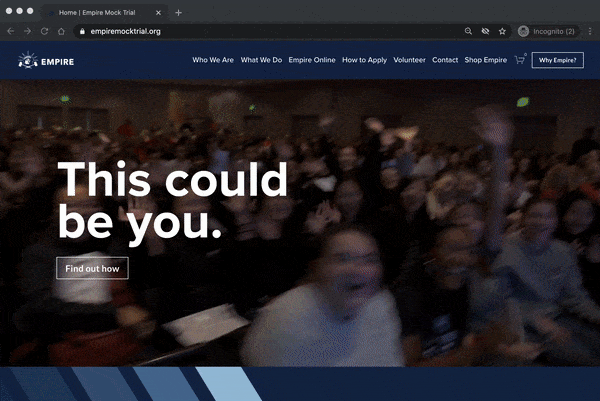Click the Empire logo in the header
The width and height of the screenshot is (600, 401).
46,60
